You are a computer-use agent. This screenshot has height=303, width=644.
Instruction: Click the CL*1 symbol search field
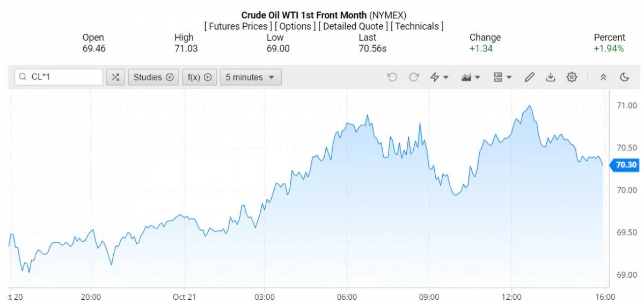click(59, 77)
